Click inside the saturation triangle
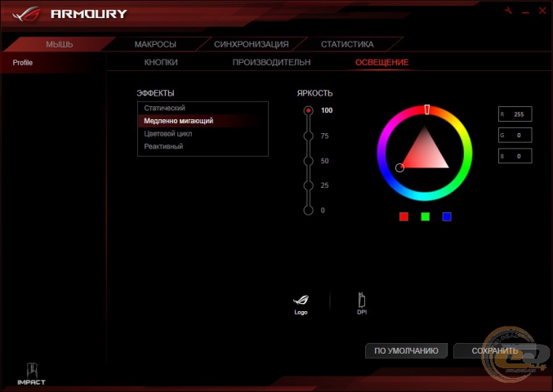Image resolution: width=553 pixels, height=392 pixels. tap(426, 154)
